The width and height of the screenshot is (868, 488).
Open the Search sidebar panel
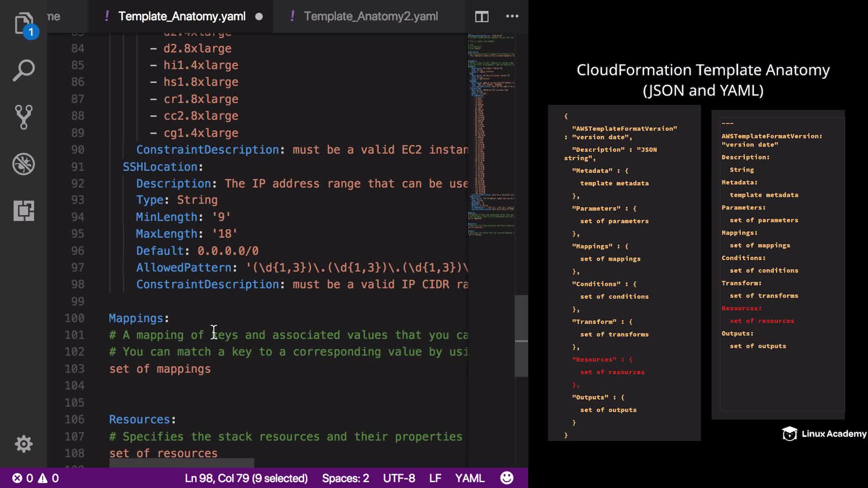(x=24, y=70)
